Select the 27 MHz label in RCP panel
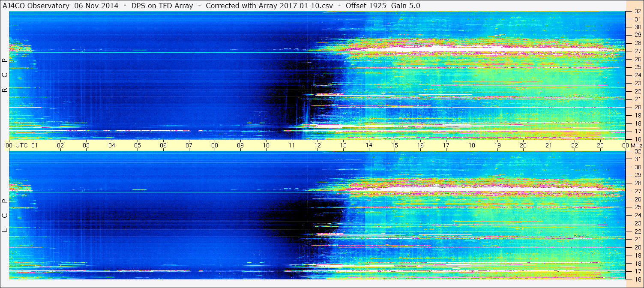Screen dimensions: 644x288 [637, 51]
